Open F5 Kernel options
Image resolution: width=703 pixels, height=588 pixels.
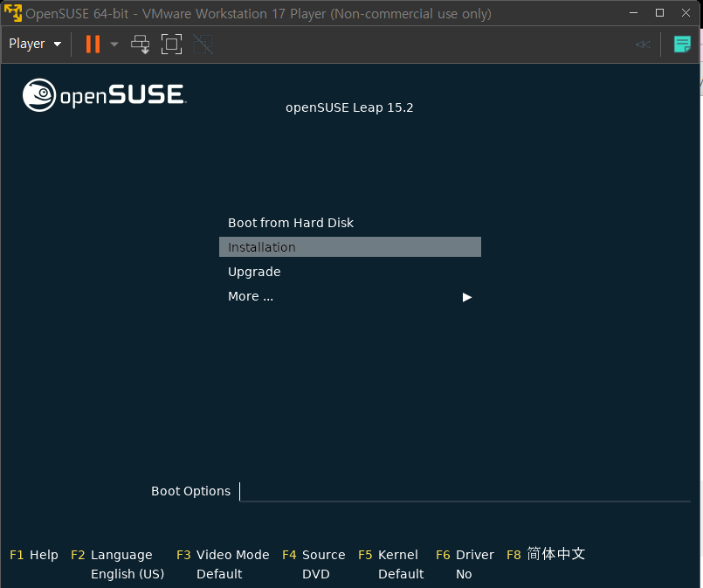(389, 555)
